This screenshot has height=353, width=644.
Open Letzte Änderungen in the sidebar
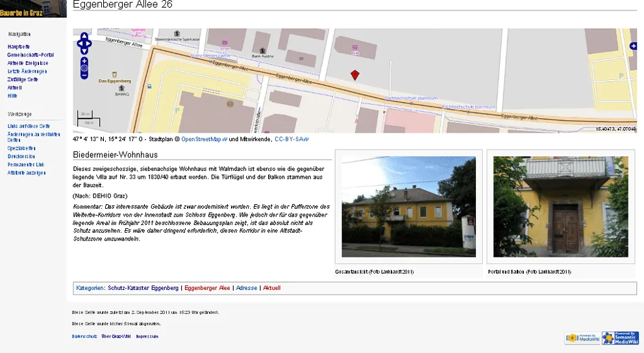coord(27,71)
